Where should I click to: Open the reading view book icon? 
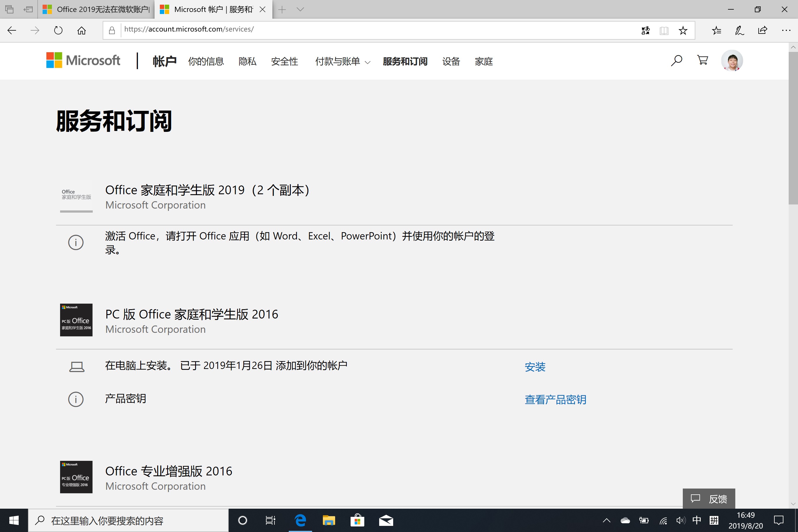click(664, 31)
